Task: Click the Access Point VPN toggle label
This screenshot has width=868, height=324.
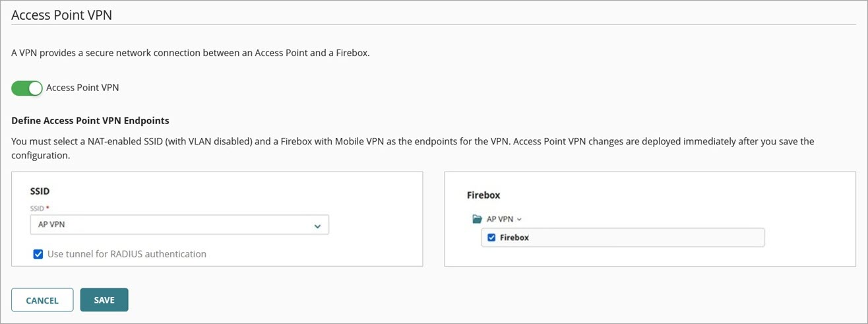Action: click(x=82, y=88)
